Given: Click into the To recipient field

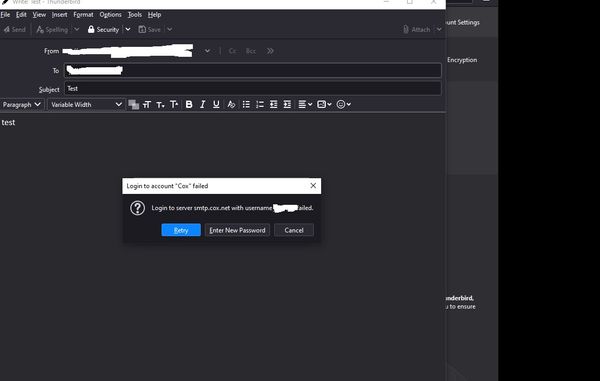Looking at the screenshot, I should [x=253, y=70].
